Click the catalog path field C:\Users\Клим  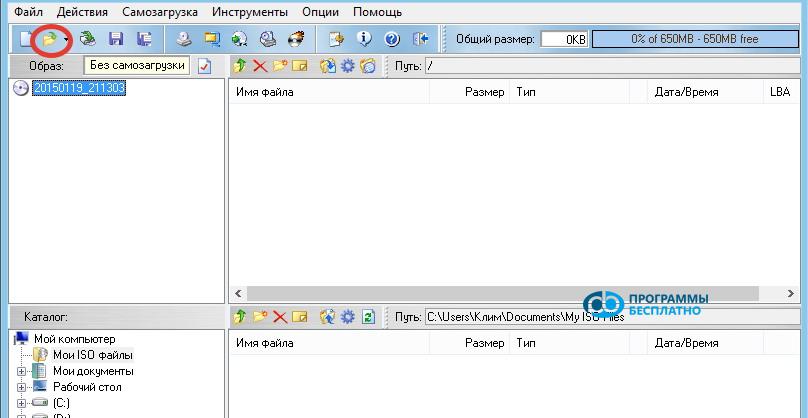[x=614, y=316]
